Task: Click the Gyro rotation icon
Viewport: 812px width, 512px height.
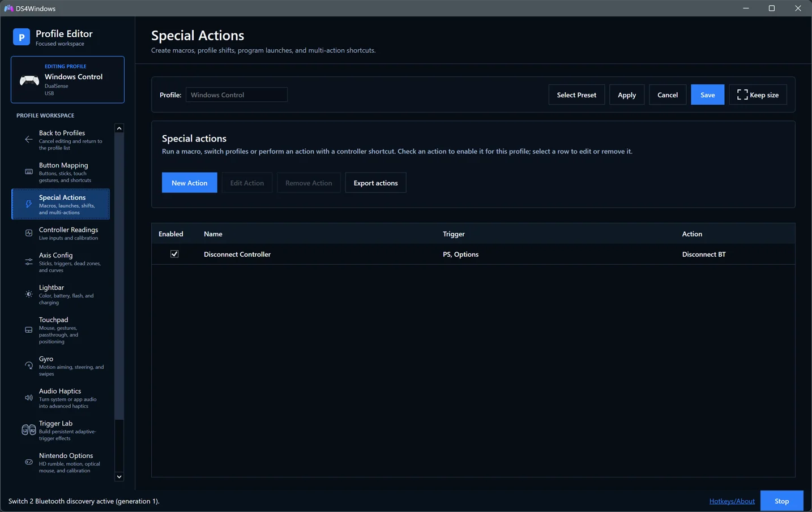Action: (29, 365)
